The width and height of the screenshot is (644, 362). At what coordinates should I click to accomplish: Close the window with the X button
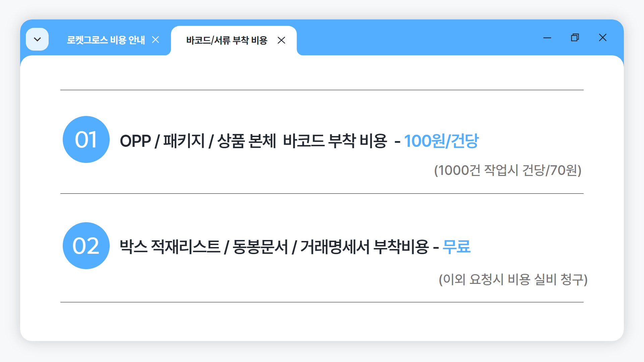[x=603, y=38]
